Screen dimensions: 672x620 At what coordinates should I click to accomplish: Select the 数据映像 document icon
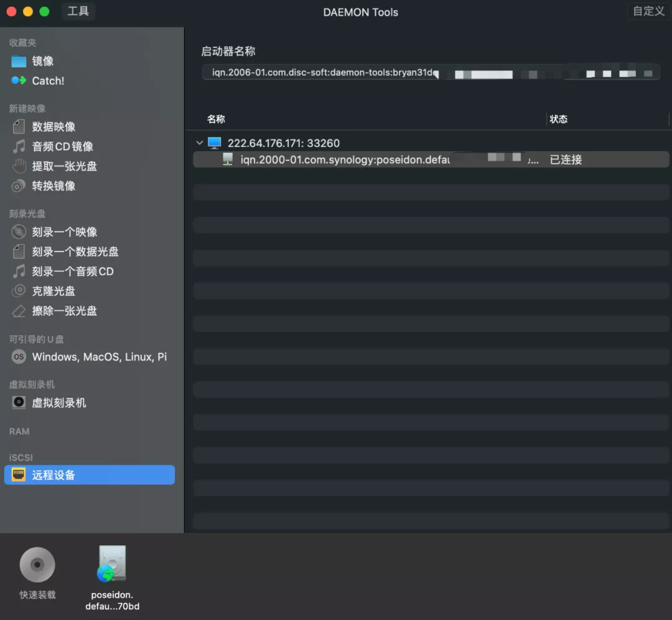(x=19, y=126)
